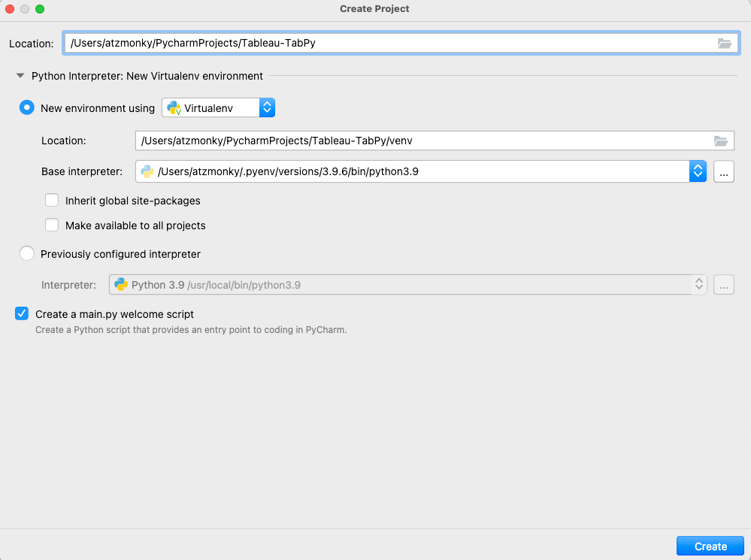Open the Virtualenv environment type dropdown arrows
This screenshot has height=560, width=751.
coord(267,108)
